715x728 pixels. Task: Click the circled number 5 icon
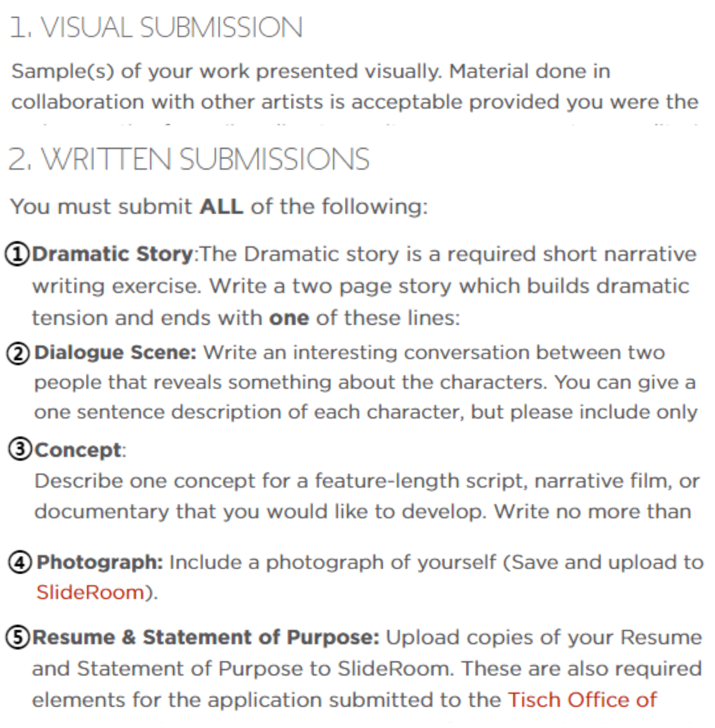pos(18,638)
